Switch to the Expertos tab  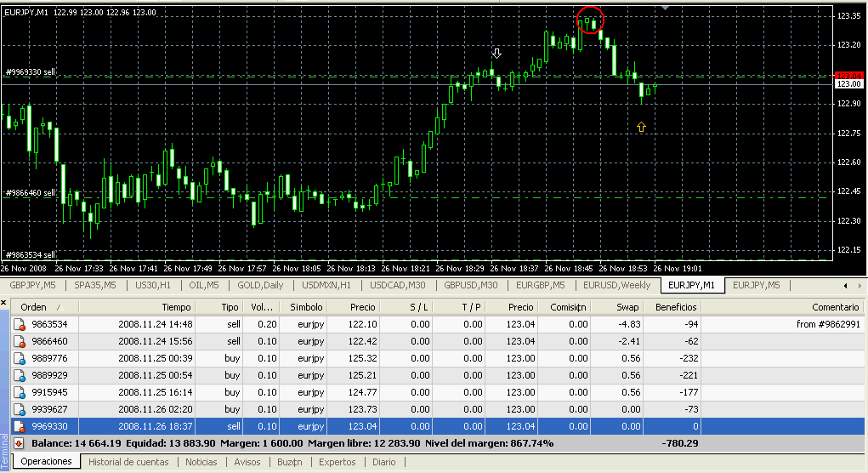[x=338, y=462]
